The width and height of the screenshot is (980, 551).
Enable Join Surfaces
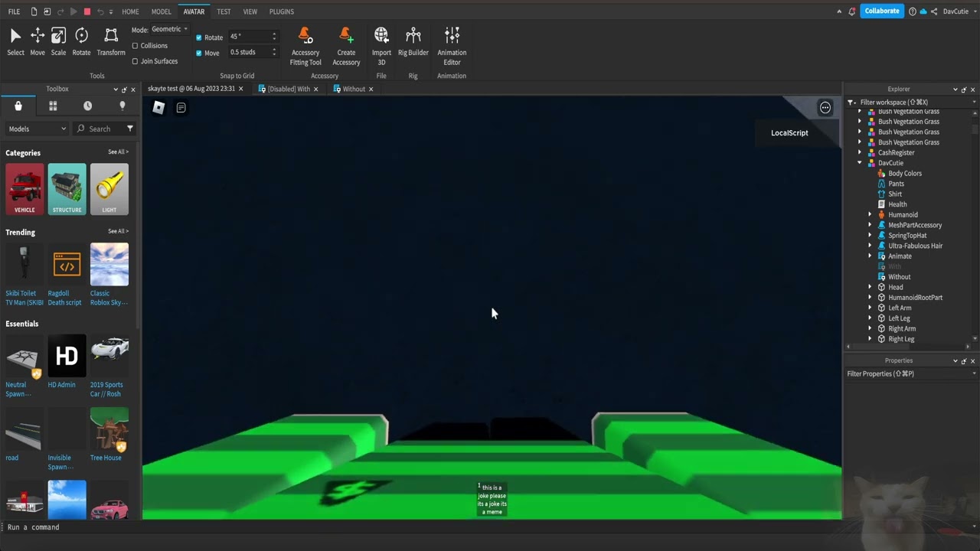(136, 61)
